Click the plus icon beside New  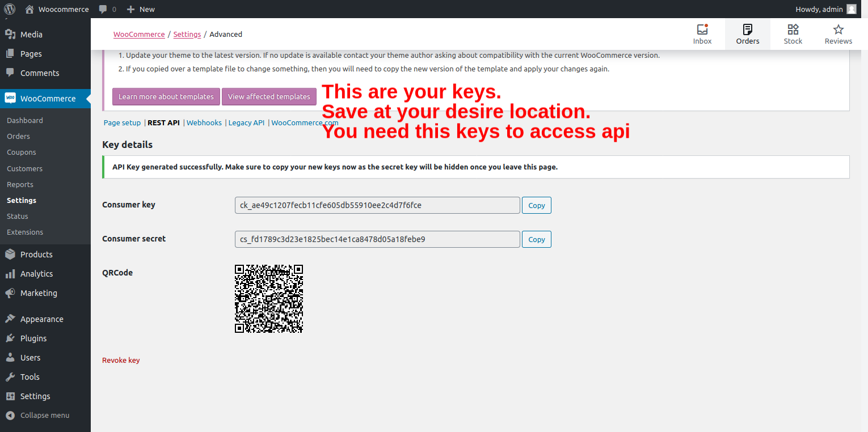click(x=130, y=9)
